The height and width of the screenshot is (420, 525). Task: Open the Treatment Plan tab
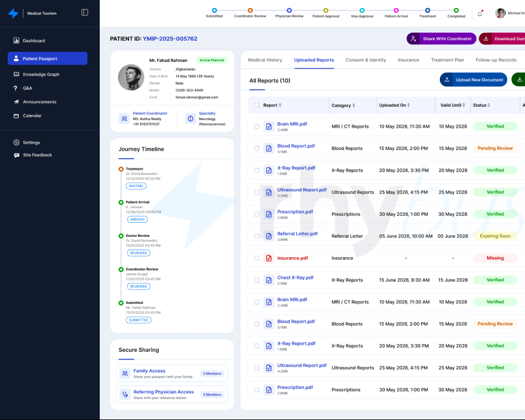447,60
